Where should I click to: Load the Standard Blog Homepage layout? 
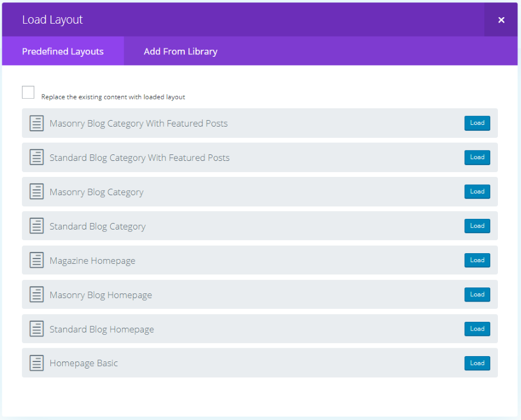click(477, 329)
